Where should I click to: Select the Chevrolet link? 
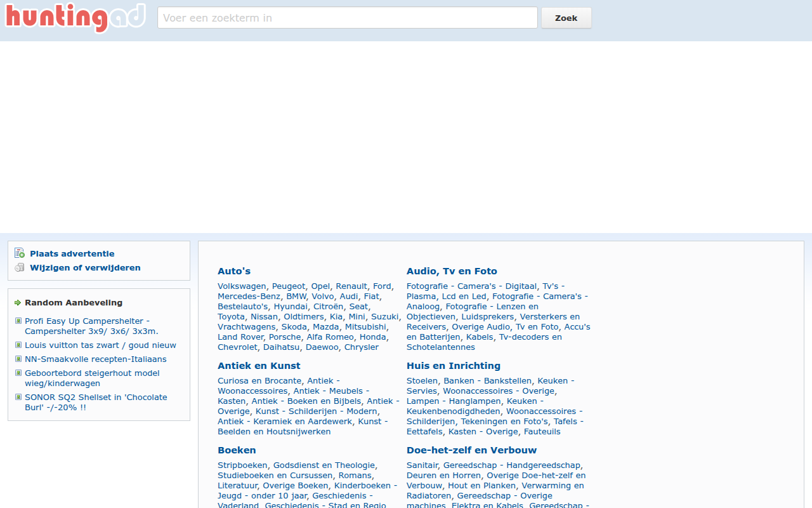(237, 347)
